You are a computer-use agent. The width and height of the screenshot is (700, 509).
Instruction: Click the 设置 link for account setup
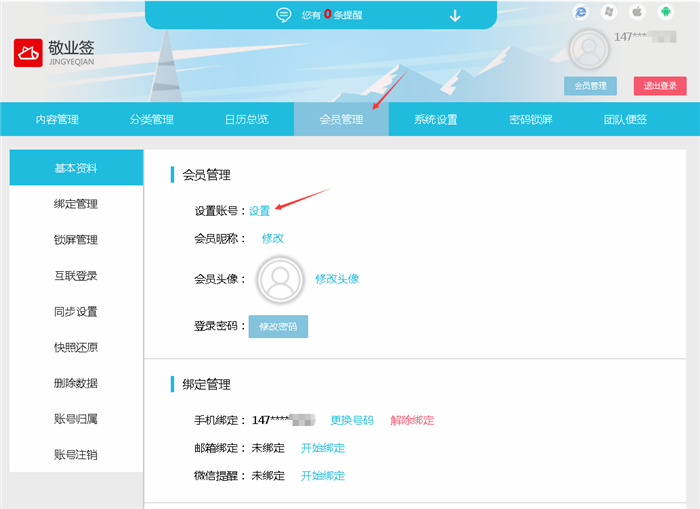[260, 211]
